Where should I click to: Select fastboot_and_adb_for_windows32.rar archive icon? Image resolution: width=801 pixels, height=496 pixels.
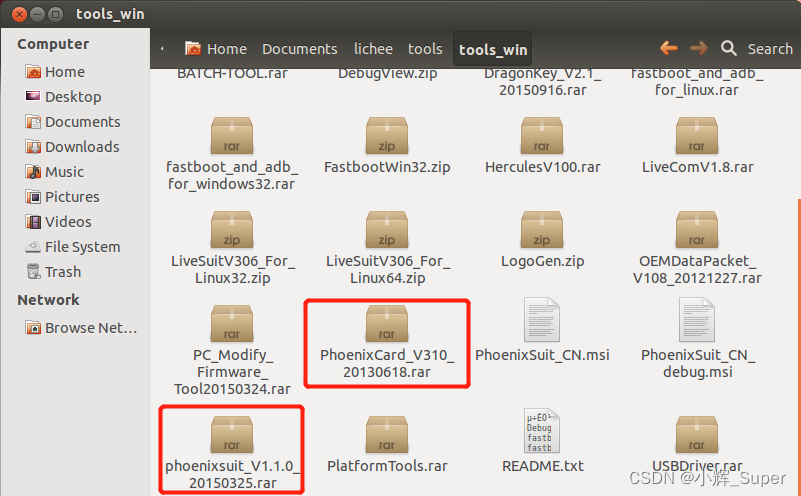232,136
